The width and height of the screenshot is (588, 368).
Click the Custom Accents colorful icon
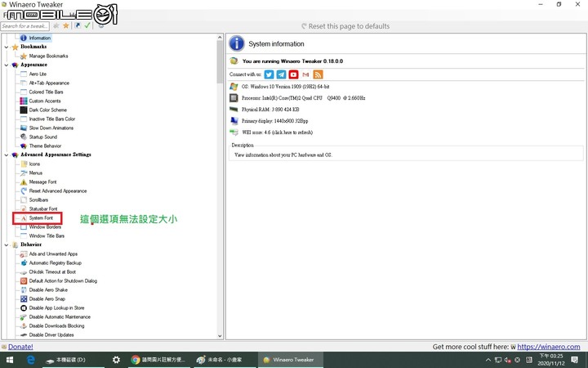pyautogui.click(x=24, y=101)
